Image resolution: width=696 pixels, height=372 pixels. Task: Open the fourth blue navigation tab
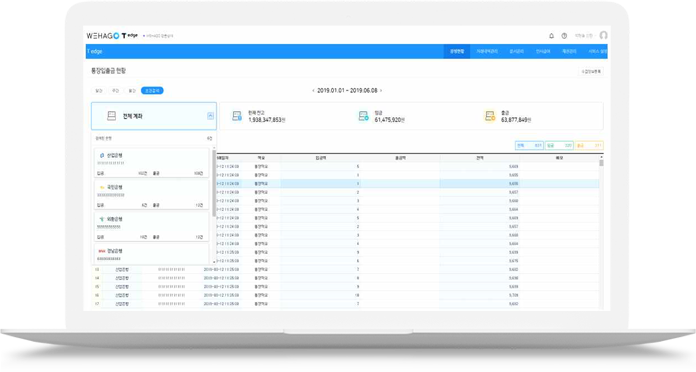pyautogui.click(x=543, y=51)
